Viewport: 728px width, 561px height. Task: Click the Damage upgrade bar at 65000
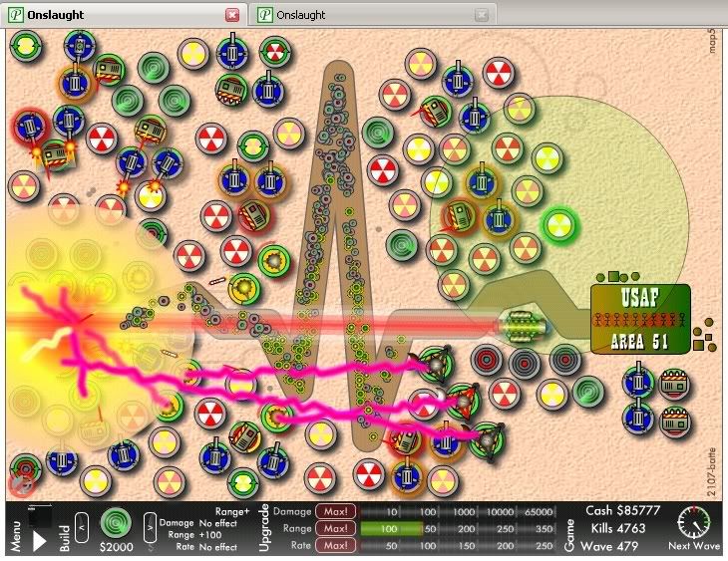[539, 512]
